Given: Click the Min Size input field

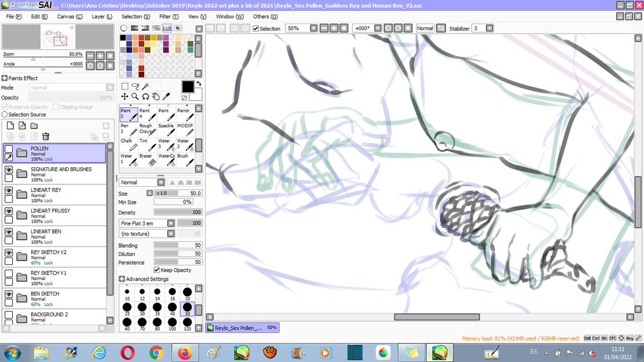Looking at the screenshot, I should 173,202.
